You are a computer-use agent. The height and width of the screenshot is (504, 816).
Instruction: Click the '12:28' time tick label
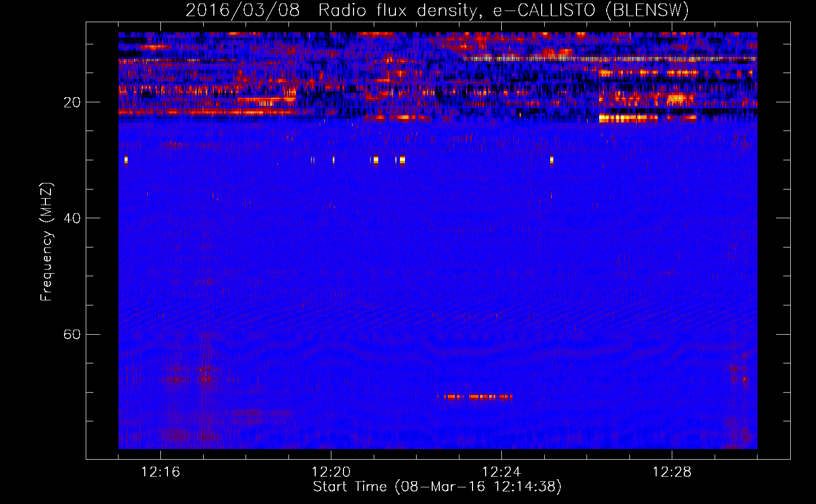click(672, 472)
